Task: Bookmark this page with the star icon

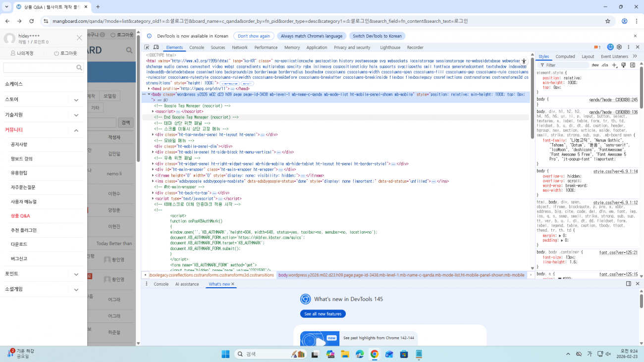Action: [x=608, y=21]
